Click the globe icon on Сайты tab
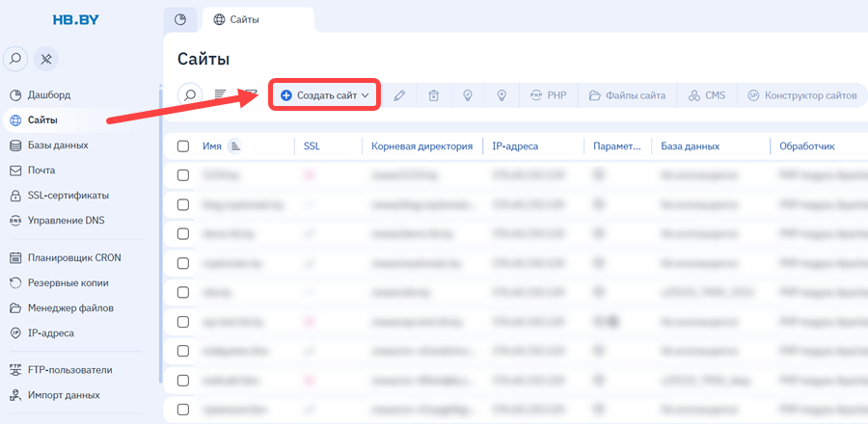868x424 pixels. pos(219,20)
